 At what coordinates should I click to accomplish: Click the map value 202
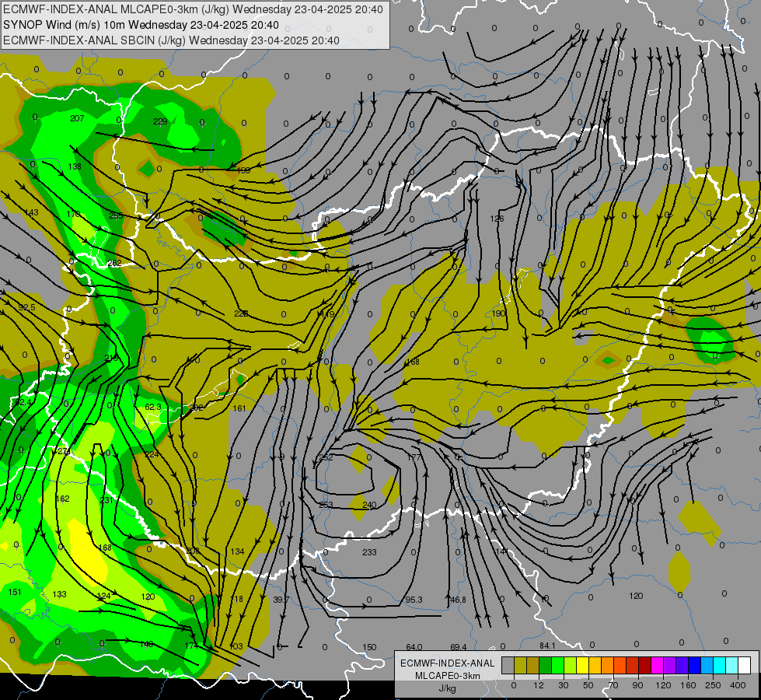(x=197, y=408)
